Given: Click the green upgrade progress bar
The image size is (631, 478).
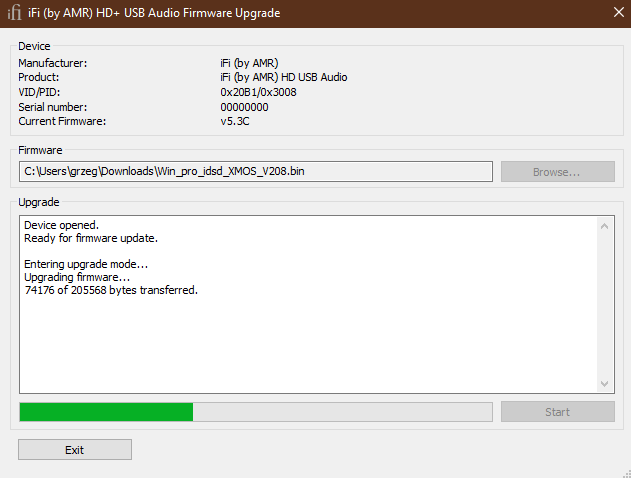Looking at the screenshot, I should (x=256, y=412).
